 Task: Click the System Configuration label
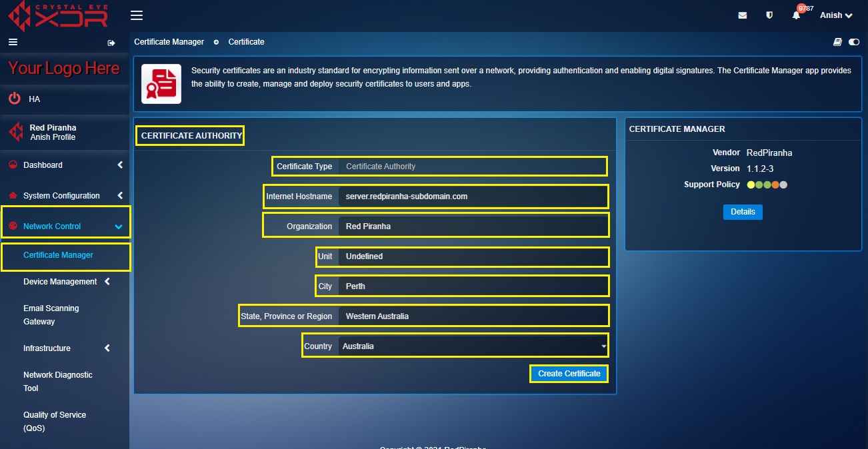61,196
